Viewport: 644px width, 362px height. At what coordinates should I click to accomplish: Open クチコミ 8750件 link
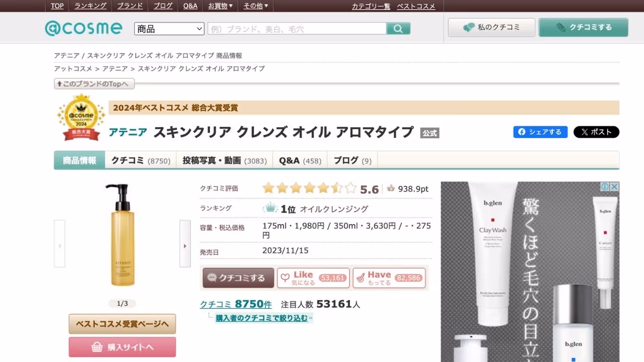click(x=236, y=304)
